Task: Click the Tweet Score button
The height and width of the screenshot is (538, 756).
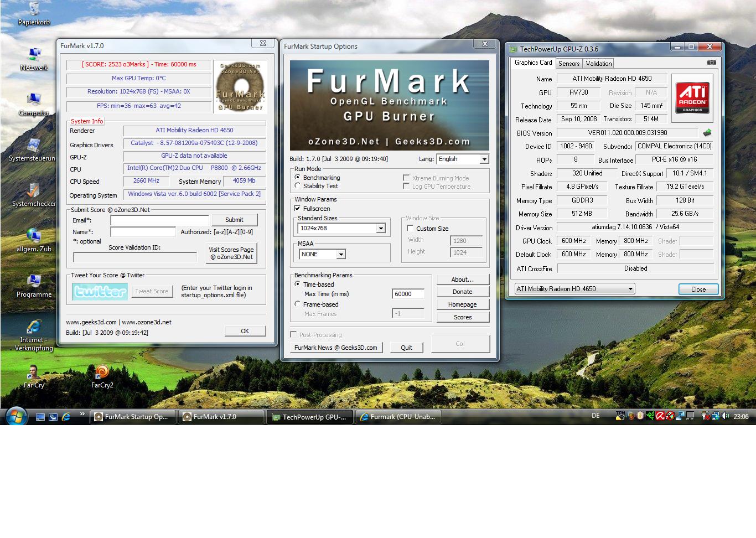Action: 152,291
